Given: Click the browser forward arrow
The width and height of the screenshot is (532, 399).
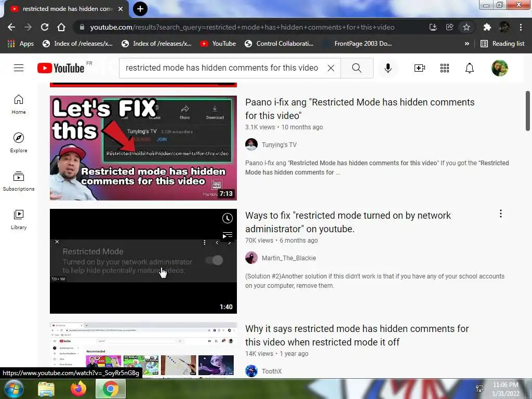Looking at the screenshot, I should 28,27.
